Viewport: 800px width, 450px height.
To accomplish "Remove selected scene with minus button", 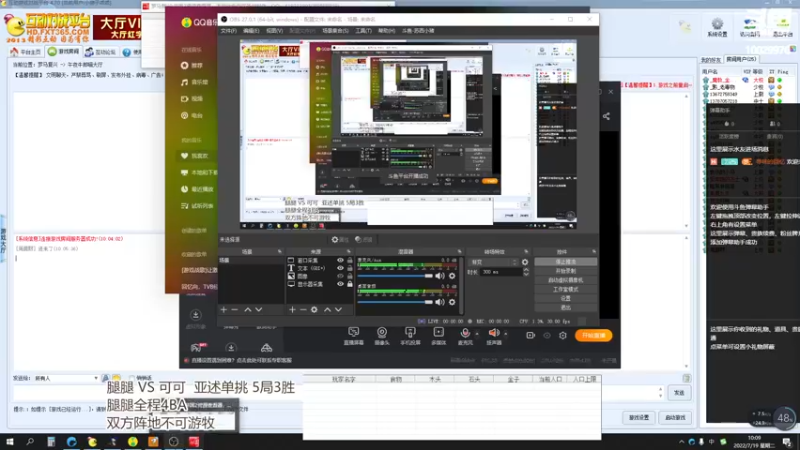I will tap(235, 310).
